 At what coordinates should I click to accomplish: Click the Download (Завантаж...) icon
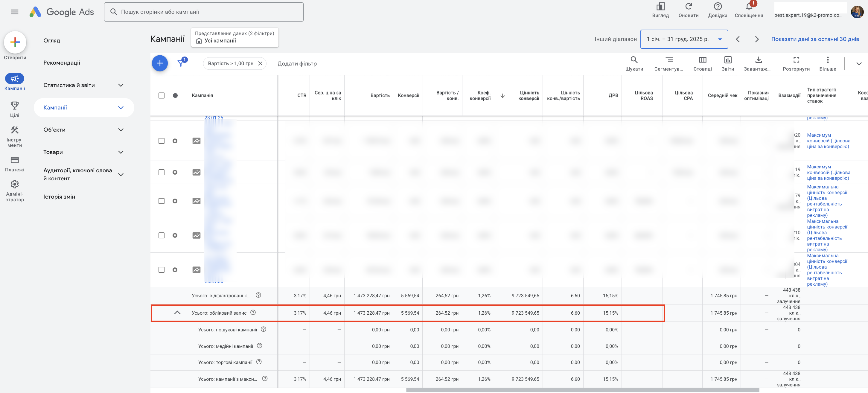tap(758, 60)
